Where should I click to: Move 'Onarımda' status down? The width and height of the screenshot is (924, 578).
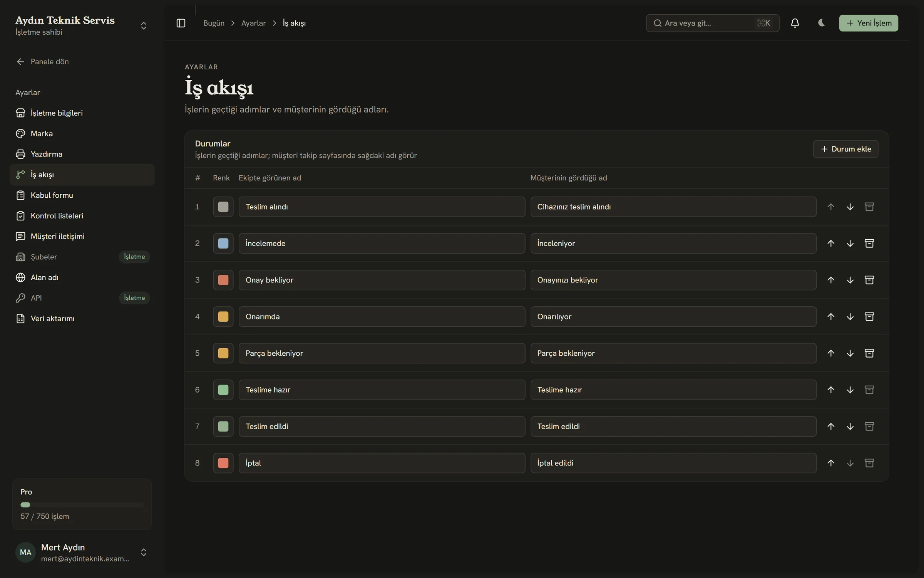(850, 316)
